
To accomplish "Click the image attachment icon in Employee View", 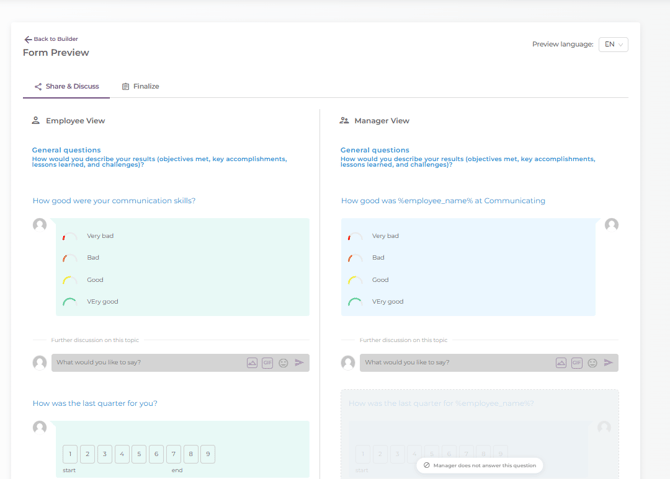I will click(252, 363).
